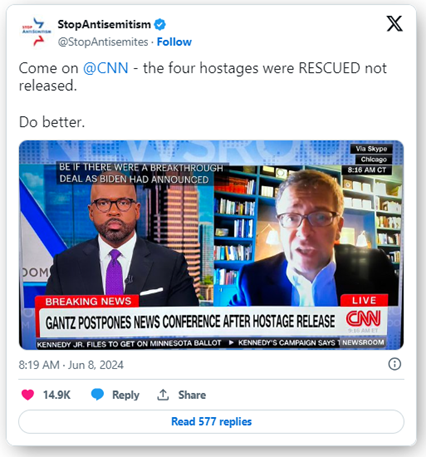Open the StopAntisemitism profile avatar
426x457 pixels.
pos(37,33)
